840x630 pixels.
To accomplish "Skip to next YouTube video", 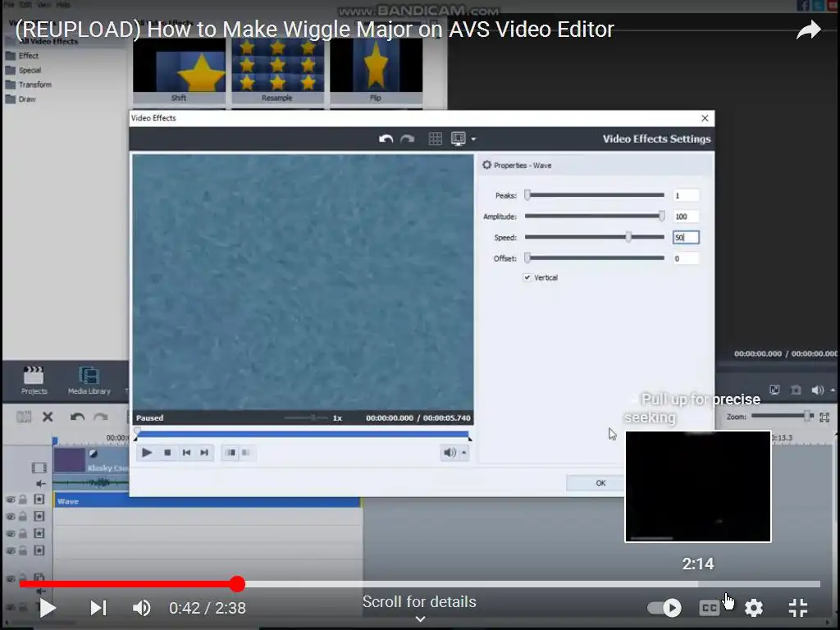I will (x=98, y=608).
